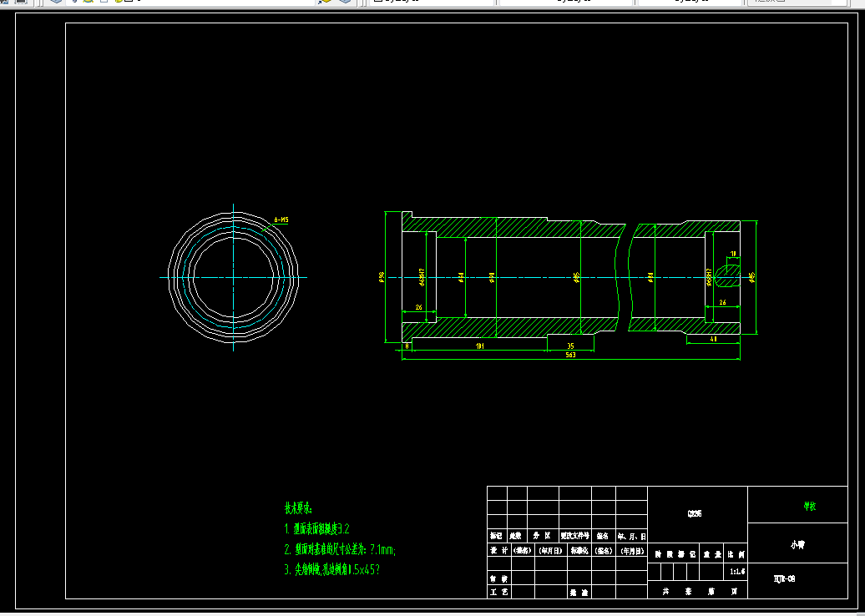The width and height of the screenshot is (865, 616).
Task: Pick the hatched keyway half-circle section
Action: click(727, 275)
